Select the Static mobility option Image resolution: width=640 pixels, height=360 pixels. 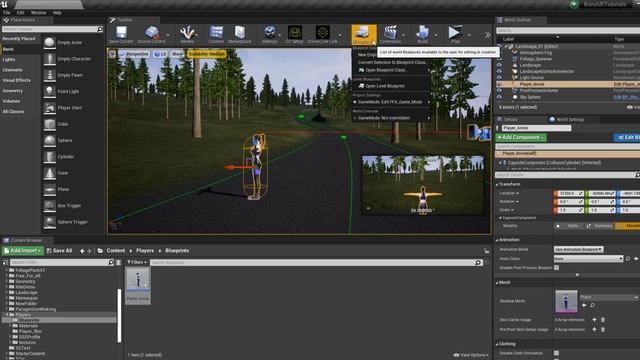coord(569,226)
